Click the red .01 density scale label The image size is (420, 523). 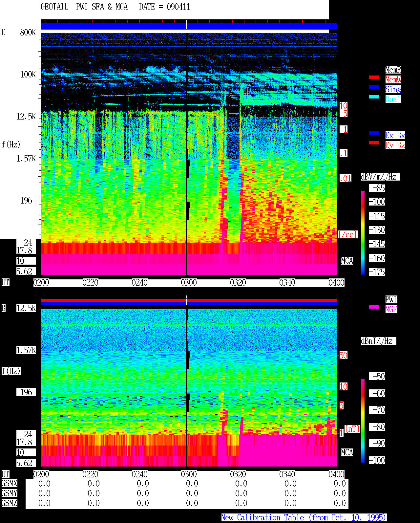[346, 178]
